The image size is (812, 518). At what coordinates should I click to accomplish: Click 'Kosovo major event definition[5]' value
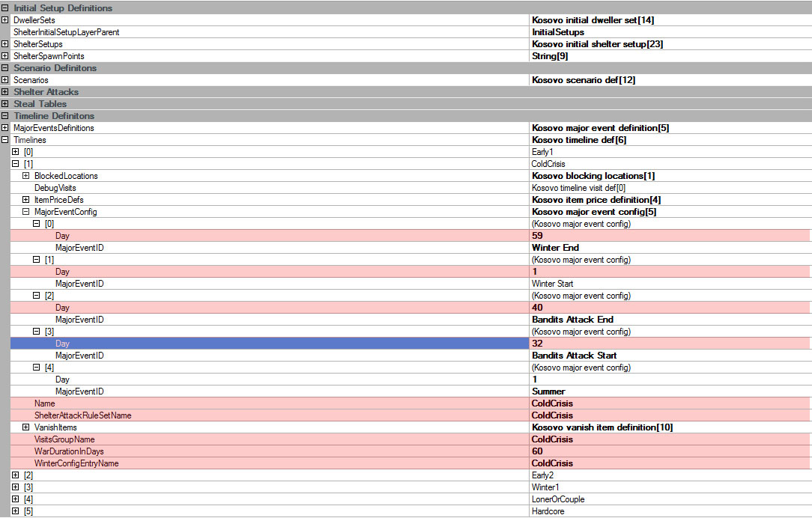[600, 128]
